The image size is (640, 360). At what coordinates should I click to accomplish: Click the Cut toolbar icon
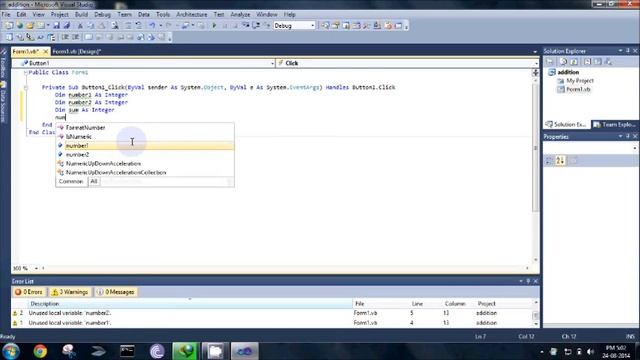point(80,26)
